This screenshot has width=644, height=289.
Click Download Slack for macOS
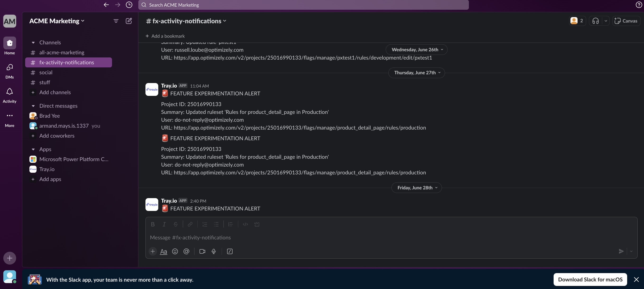[590, 280]
